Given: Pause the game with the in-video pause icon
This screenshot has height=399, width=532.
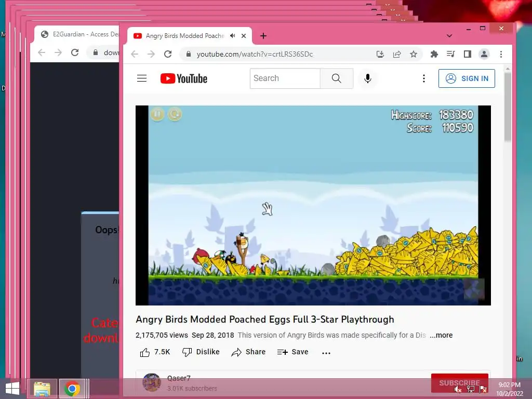Looking at the screenshot, I should click(157, 114).
